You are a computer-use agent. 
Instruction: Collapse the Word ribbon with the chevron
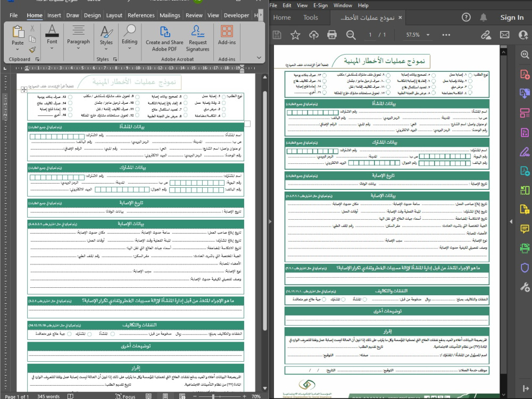(259, 57)
